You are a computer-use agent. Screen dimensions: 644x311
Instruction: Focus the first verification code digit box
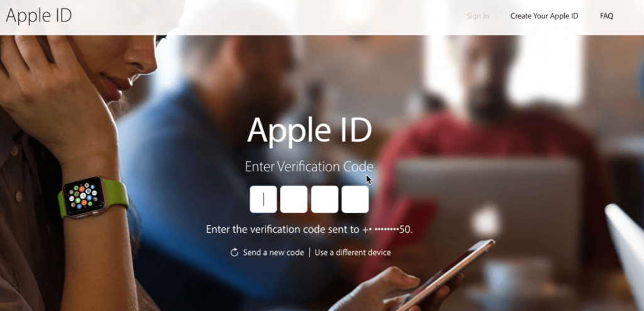(x=264, y=199)
